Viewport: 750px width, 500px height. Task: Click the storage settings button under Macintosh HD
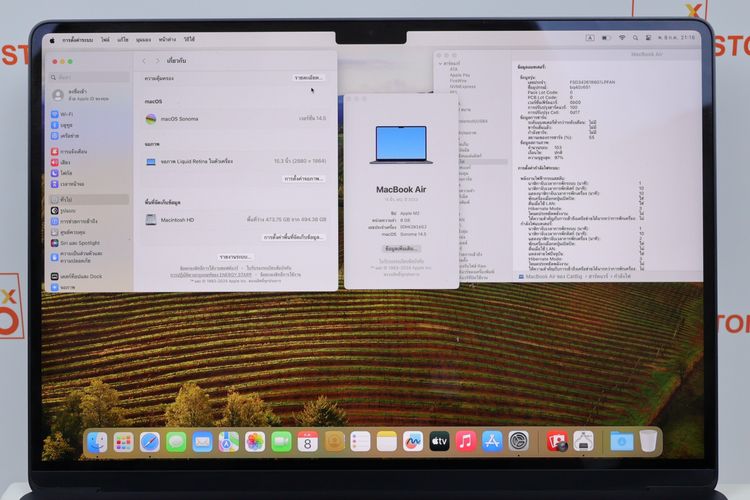pyautogui.click(x=294, y=237)
